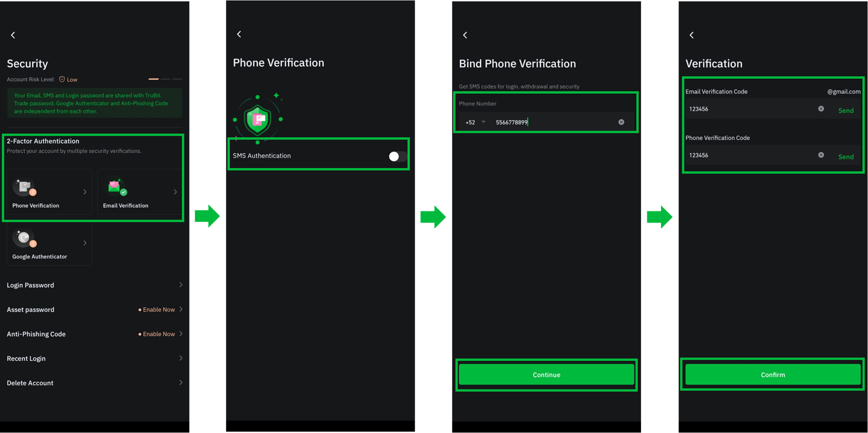Clear the phone number field with X icon

(621, 122)
